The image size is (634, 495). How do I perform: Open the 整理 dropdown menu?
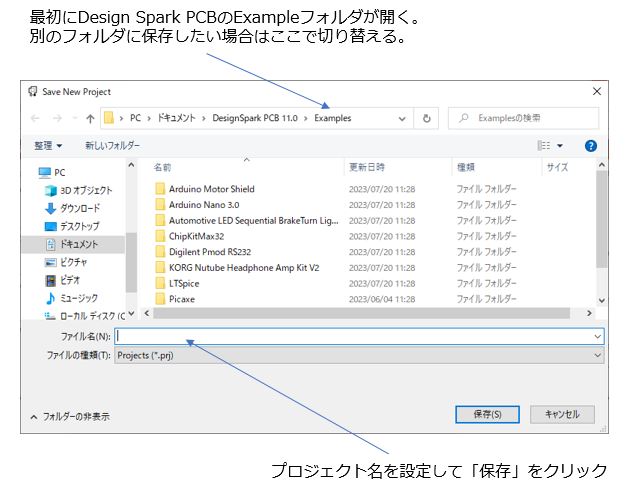[48, 145]
